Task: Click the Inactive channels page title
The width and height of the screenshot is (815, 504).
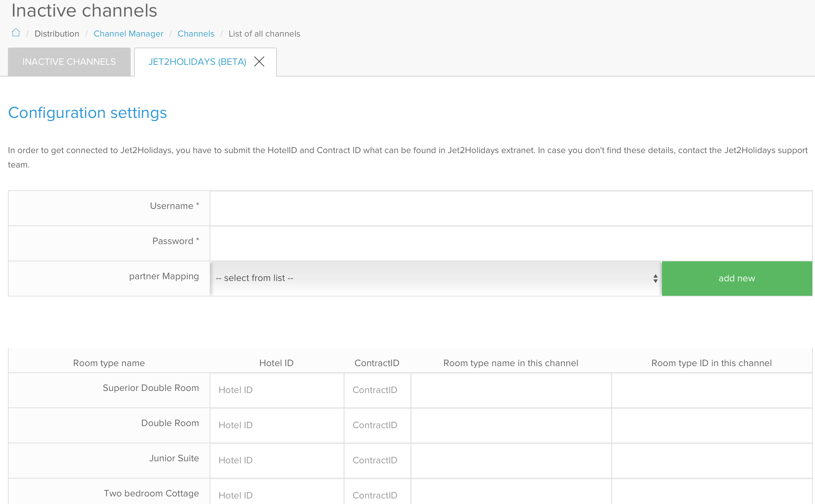Action: coord(84,10)
